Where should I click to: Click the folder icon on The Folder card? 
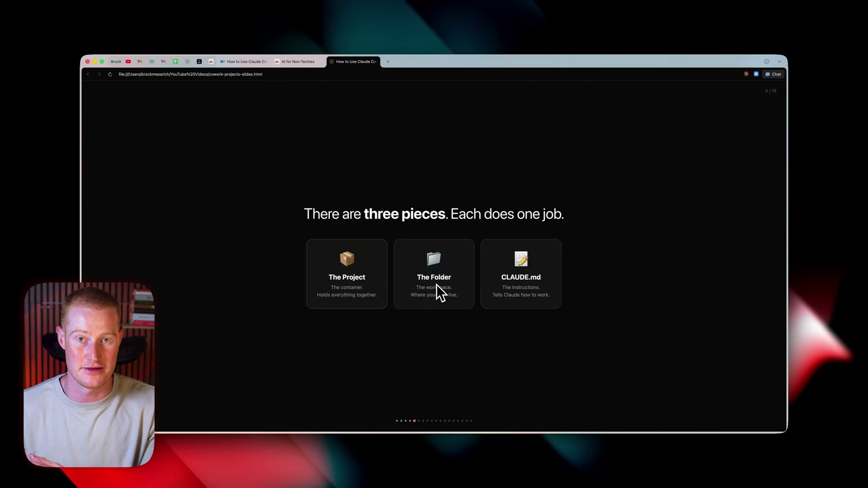[434, 258]
